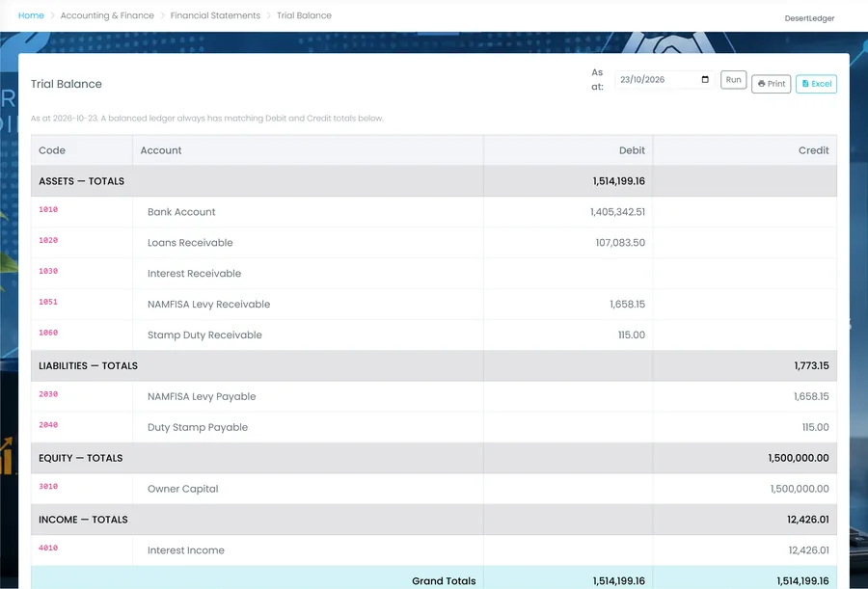868x589 pixels.
Task: Select account code 1060
Action: (x=48, y=333)
